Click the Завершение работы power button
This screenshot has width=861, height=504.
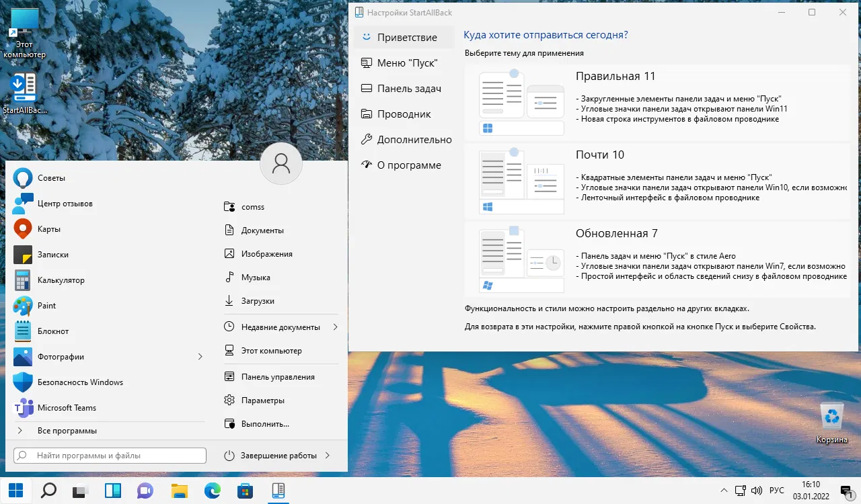pos(270,456)
